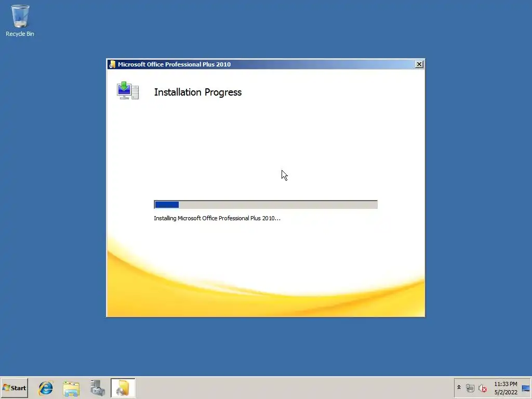Click the muted volume tray icon
The width and height of the screenshot is (532, 399).
pos(483,388)
